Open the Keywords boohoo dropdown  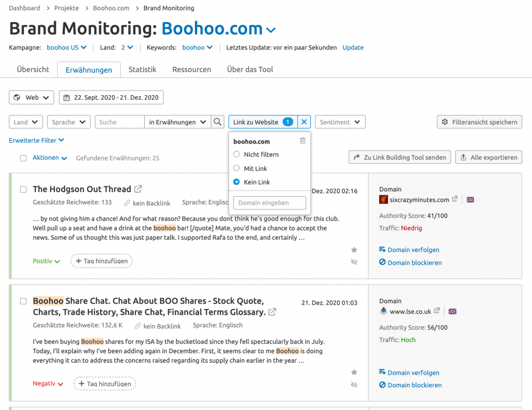(197, 47)
